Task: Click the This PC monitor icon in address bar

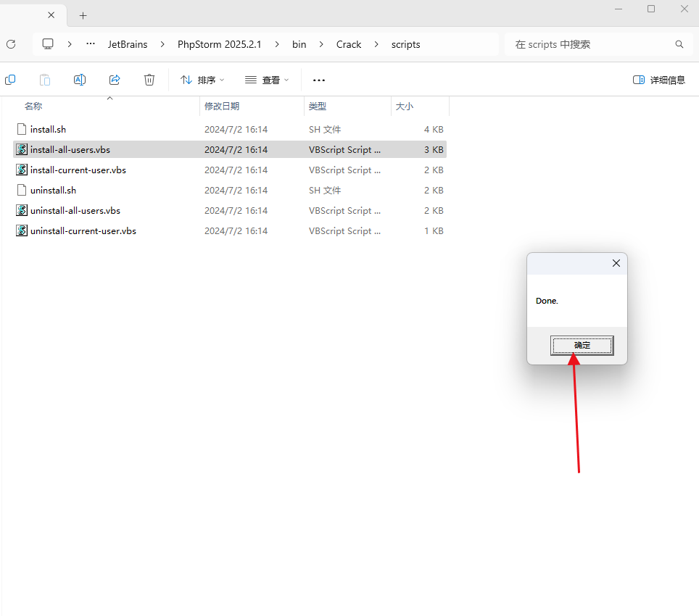Action: (48, 44)
